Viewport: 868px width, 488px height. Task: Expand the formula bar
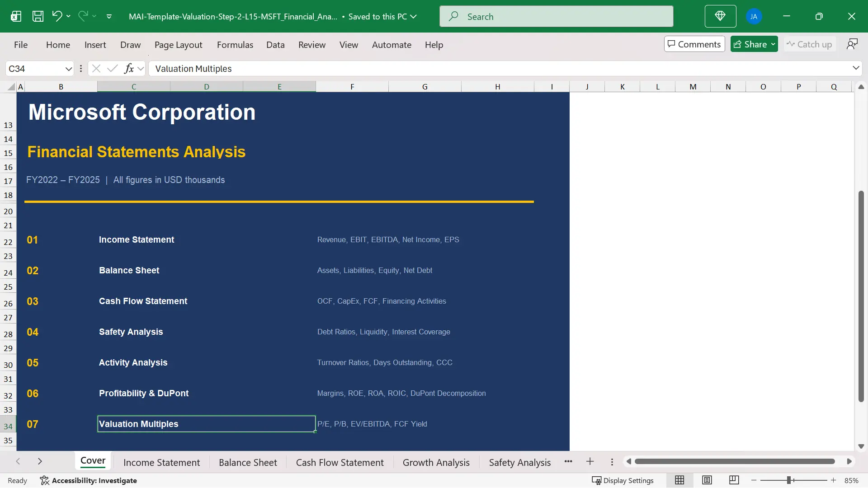pyautogui.click(x=856, y=68)
